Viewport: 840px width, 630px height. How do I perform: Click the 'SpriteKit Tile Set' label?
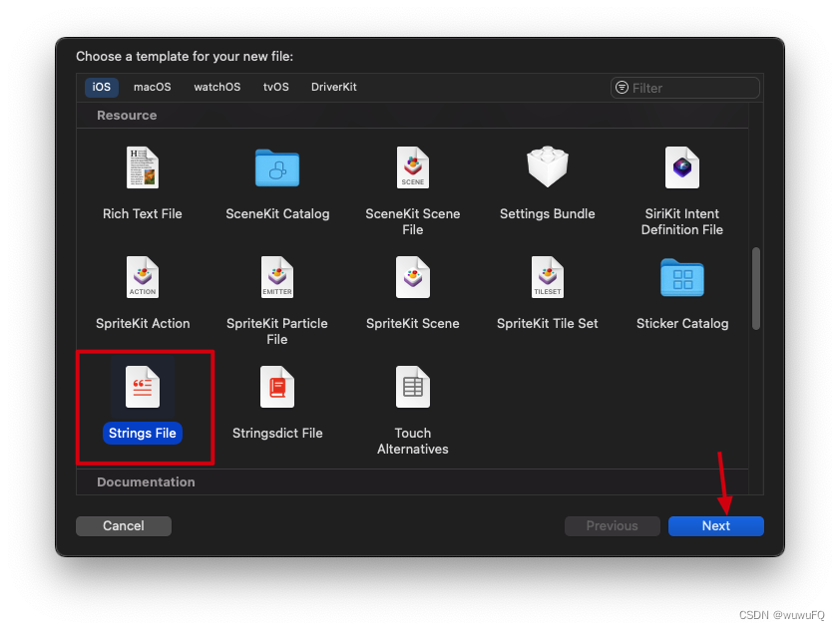pos(547,323)
